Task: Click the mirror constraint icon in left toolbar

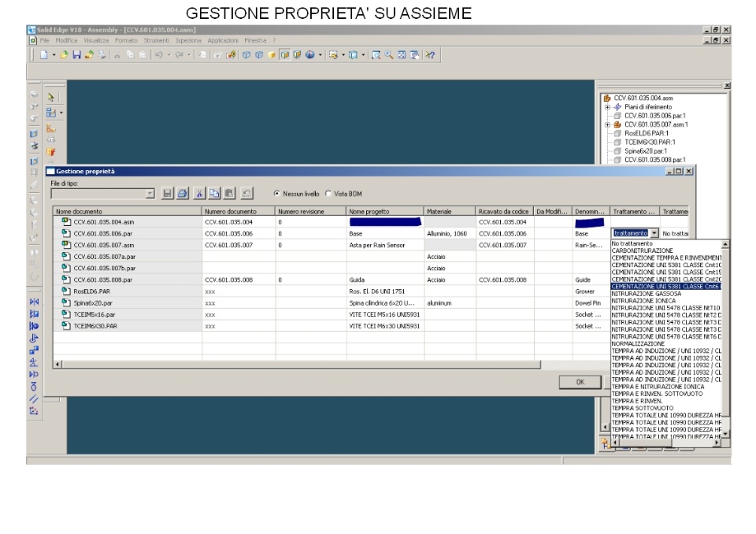Action: [x=34, y=302]
